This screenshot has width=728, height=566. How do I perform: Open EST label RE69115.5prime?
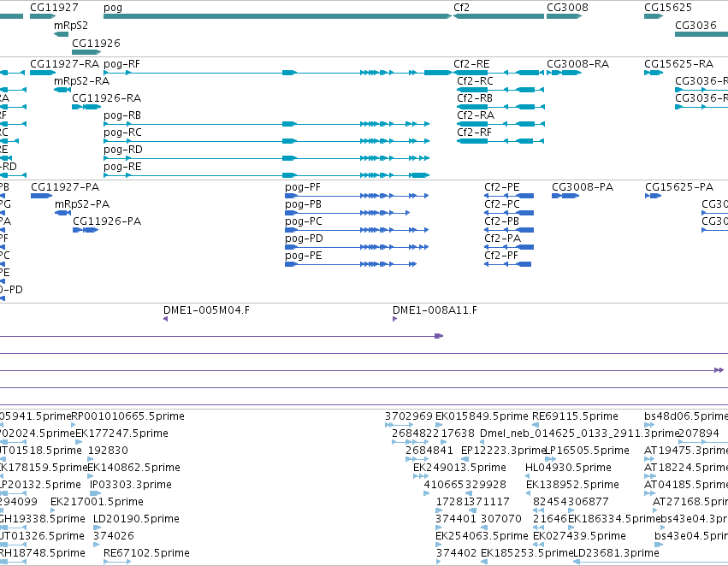[575, 416]
